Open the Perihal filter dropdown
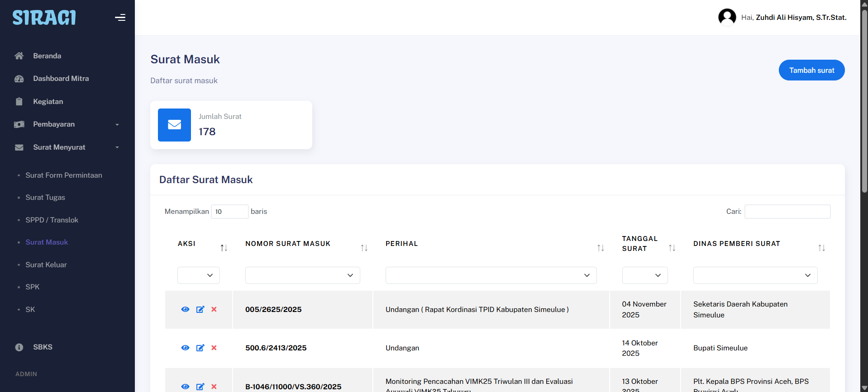868x392 pixels. pos(491,275)
